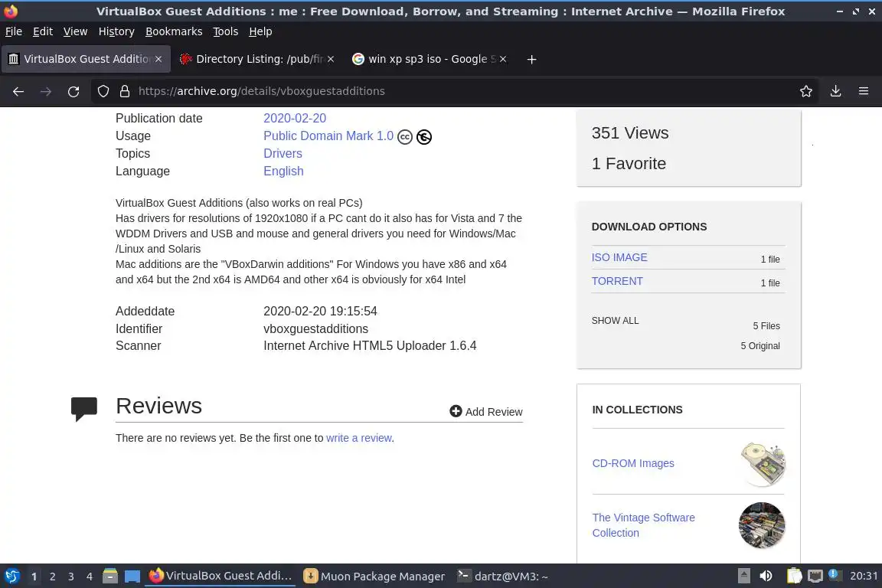Viewport: 882px width, 588px height.
Task: Click the plus icon beside Add Review
Action: (x=456, y=411)
